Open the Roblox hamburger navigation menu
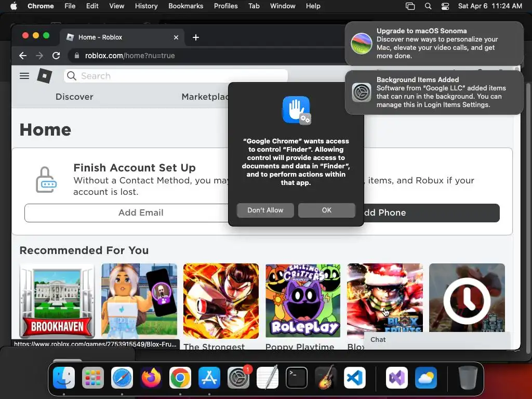532x399 pixels. pos(24,76)
